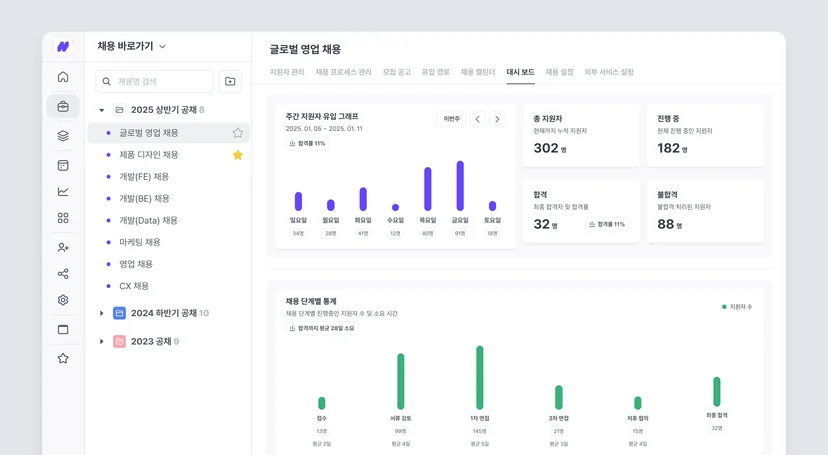
Task: Click the 302 명 total applicants value
Action: coord(550,148)
